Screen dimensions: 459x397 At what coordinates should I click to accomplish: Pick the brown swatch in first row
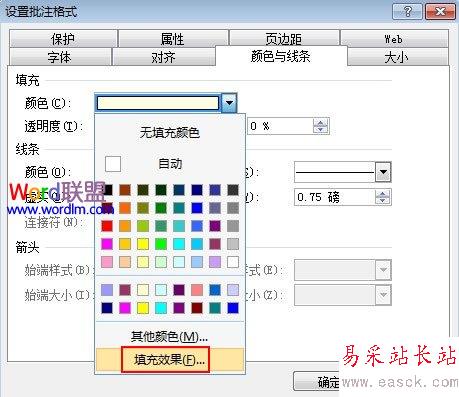click(x=125, y=190)
